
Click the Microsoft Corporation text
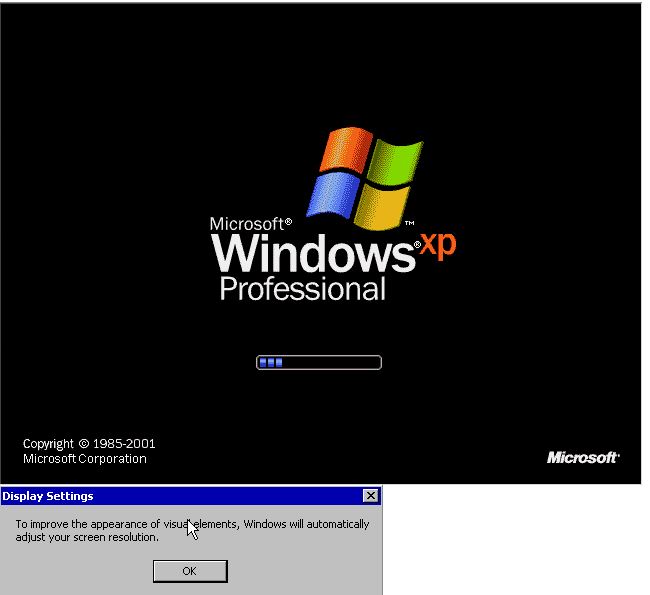[x=85, y=459]
